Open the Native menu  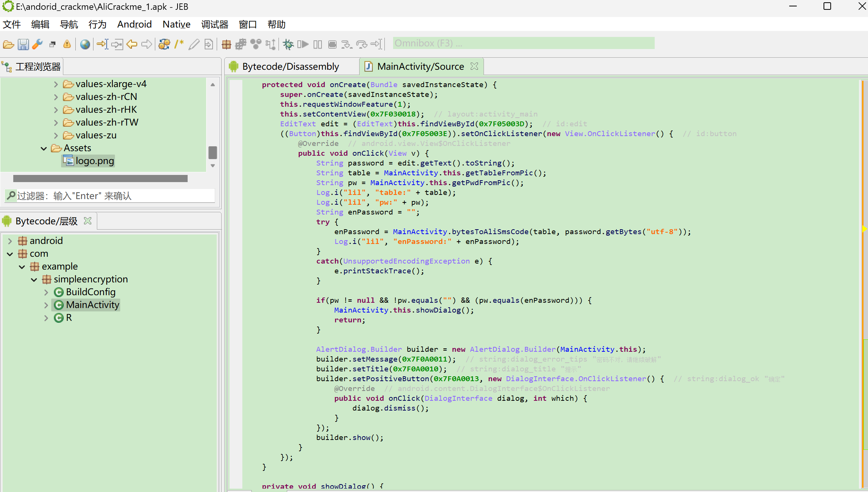tap(176, 25)
